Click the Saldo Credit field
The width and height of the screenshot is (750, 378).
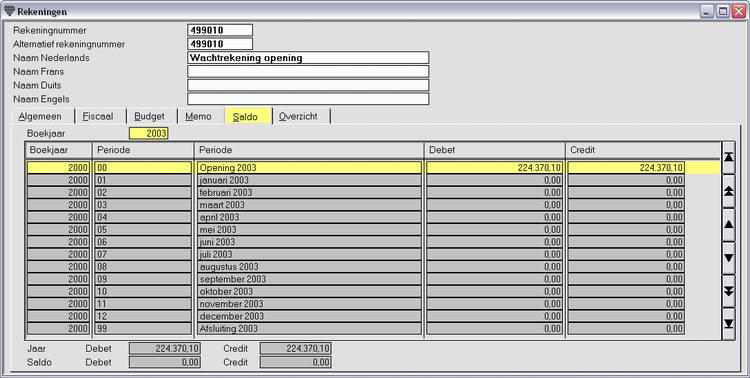[296, 362]
